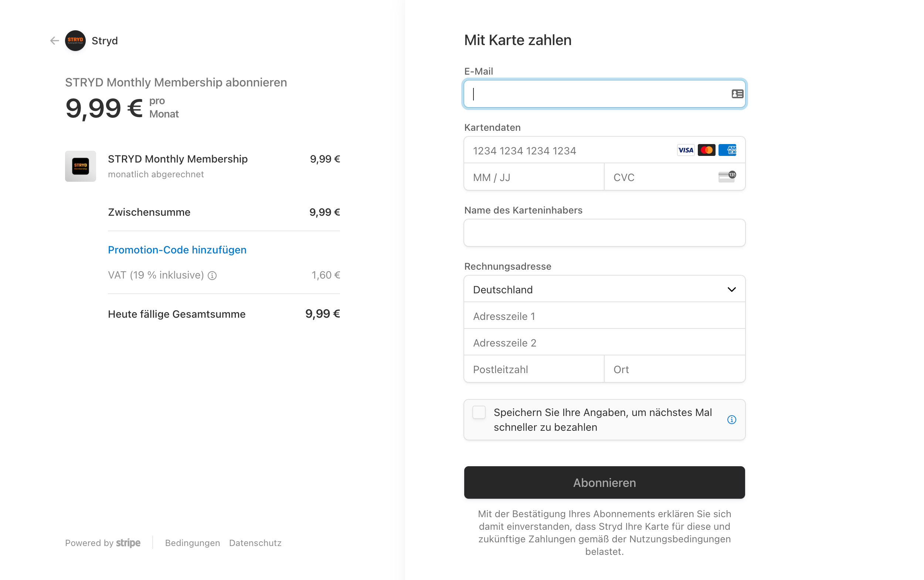This screenshot has width=924, height=580.
Task: Click the Name des Karteninhabers field
Action: click(x=604, y=233)
